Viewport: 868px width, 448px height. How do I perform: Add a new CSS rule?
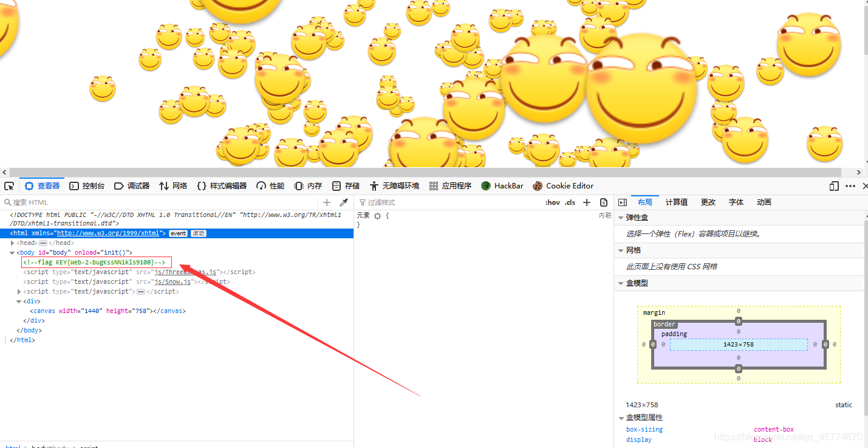pos(587,202)
